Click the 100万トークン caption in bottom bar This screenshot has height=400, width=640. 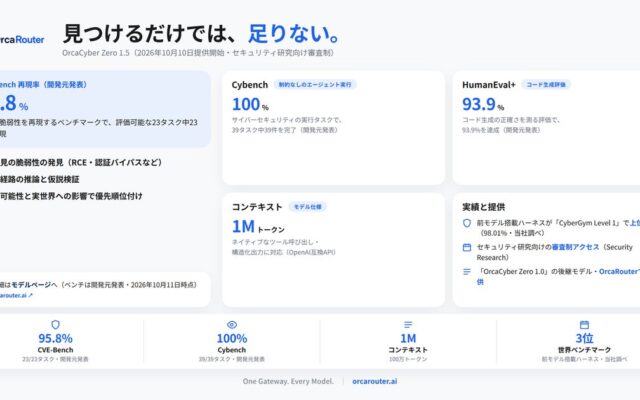(408, 359)
